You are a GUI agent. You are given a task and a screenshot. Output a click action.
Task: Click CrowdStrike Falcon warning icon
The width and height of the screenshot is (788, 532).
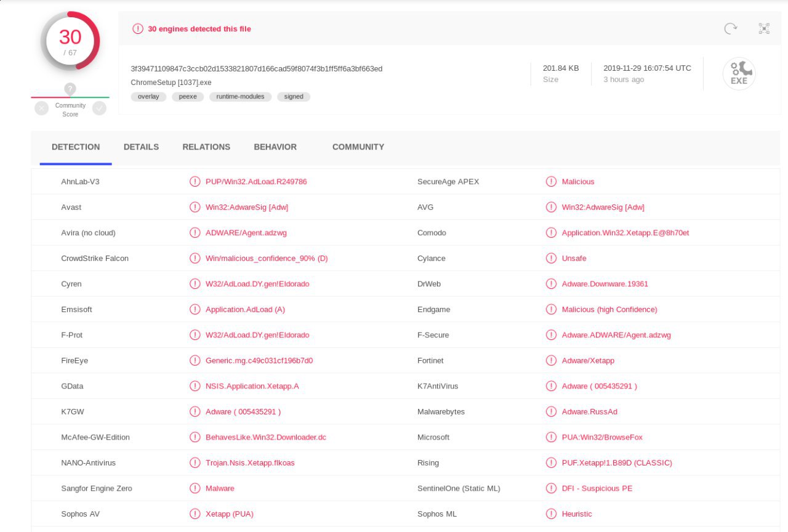coord(195,259)
